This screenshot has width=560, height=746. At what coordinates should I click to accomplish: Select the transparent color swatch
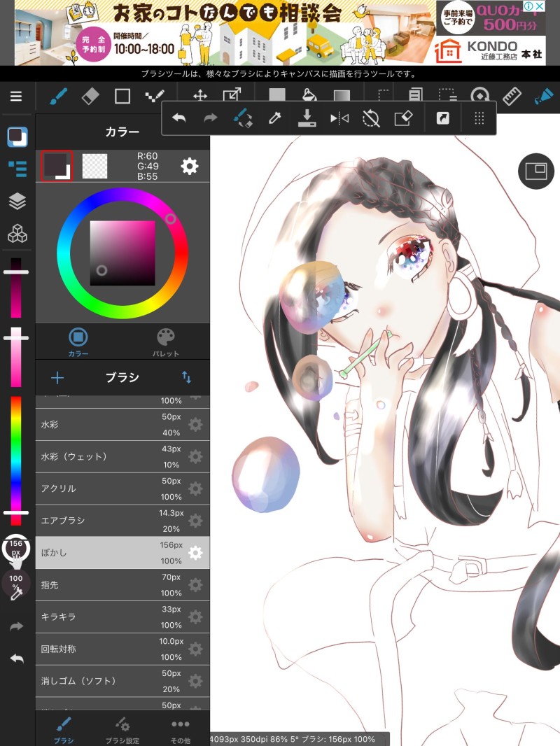coord(94,166)
